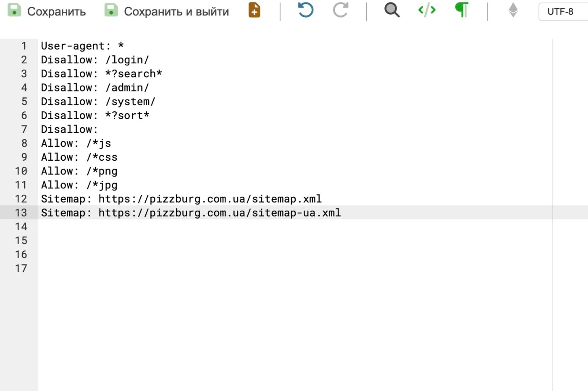Click the line "Allow: /*jpg"
Image resolution: width=588 pixels, height=391 pixels.
pos(79,185)
